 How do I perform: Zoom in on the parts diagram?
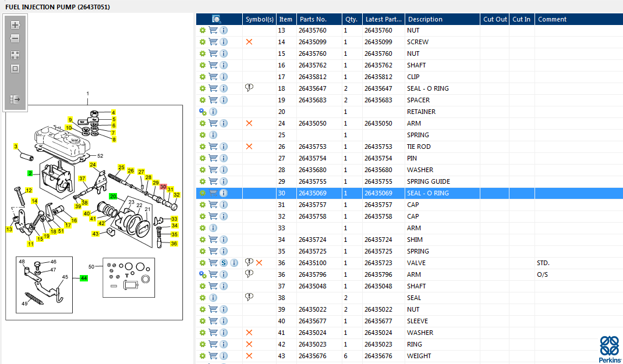tap(15, 25)
